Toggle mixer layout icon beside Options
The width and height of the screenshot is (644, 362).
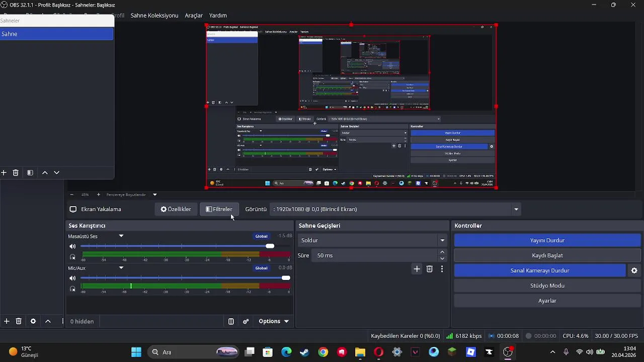pyautogui.click(x=231, y=321)
